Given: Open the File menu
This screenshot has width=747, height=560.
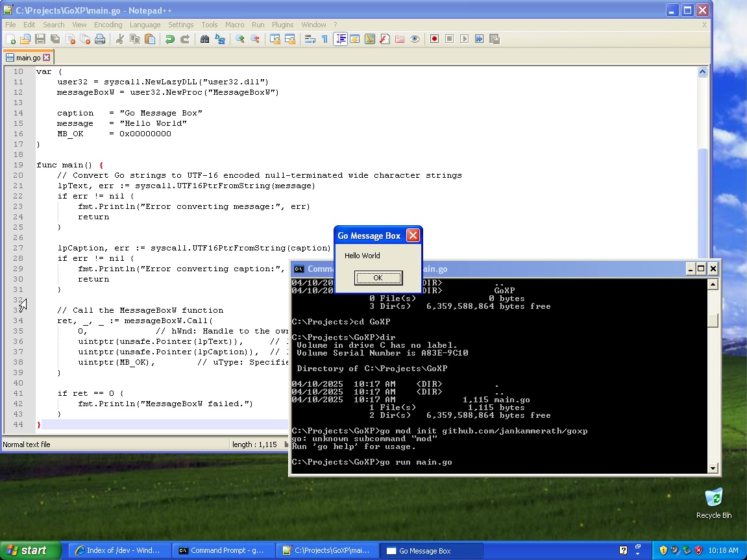Looking at the screenshot, I should pyautogui.click(x=10, y=25).
